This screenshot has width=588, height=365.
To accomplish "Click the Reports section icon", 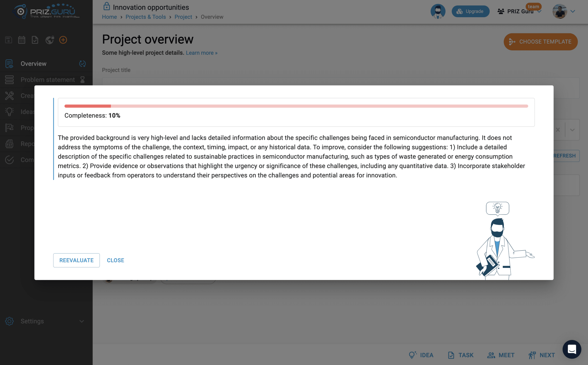I will tap(9, 143).
